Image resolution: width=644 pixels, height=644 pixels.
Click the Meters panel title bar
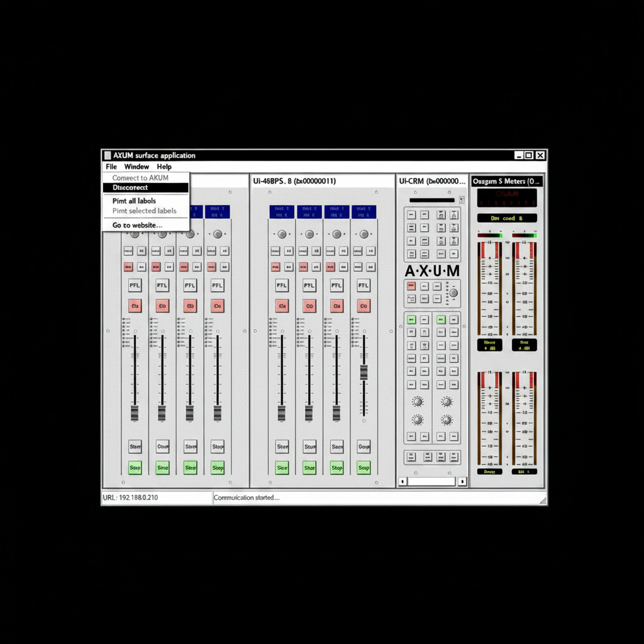tap(507, 181)
